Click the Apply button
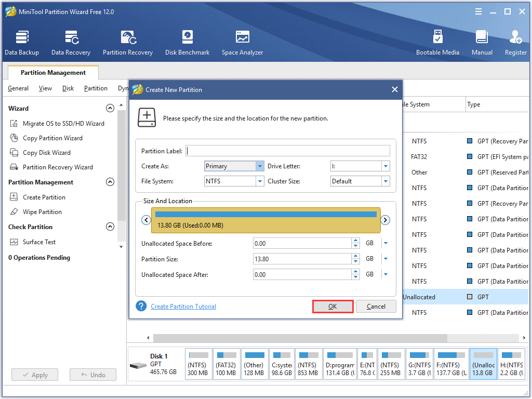The width and height of the screenshot is (532, 399). pyautogui.click(x=35, y=375)
